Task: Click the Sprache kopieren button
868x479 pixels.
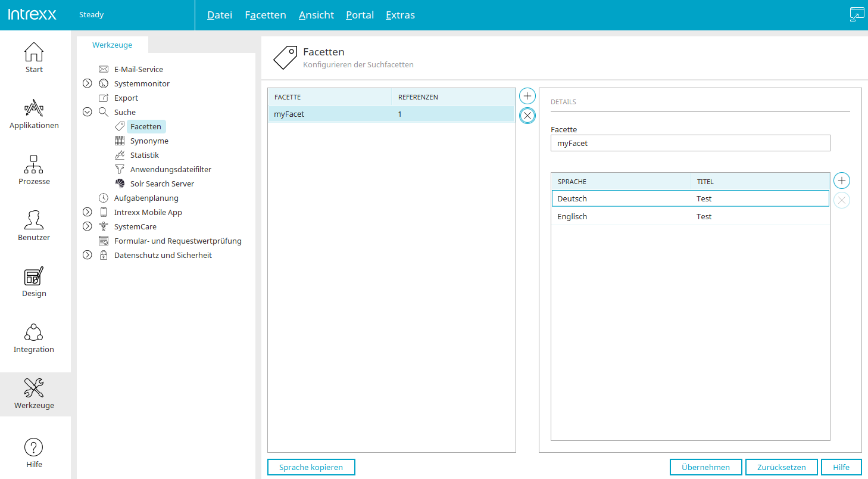Action: pyautogui.click(x=311, y=467)
